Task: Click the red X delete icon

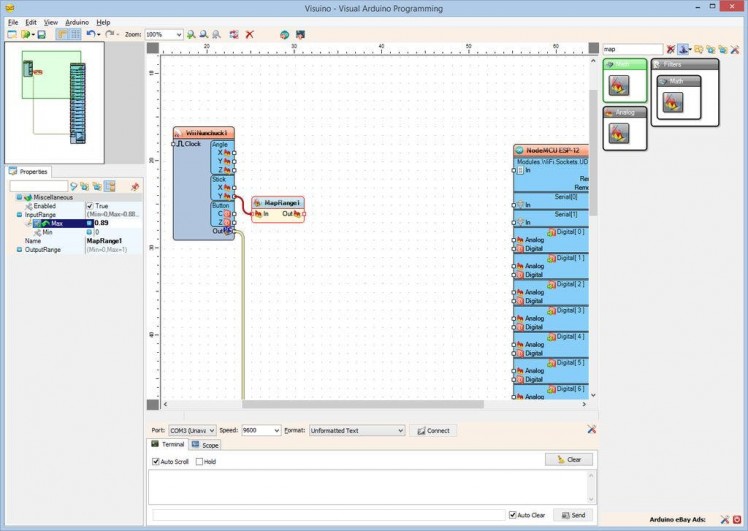Action: click(x=249, y=34)
